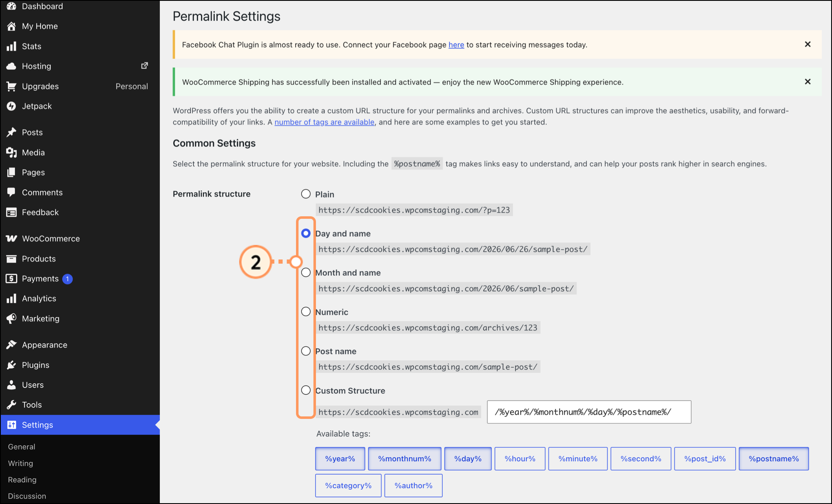Click the Pages icon in sidebar

(12, 172)
